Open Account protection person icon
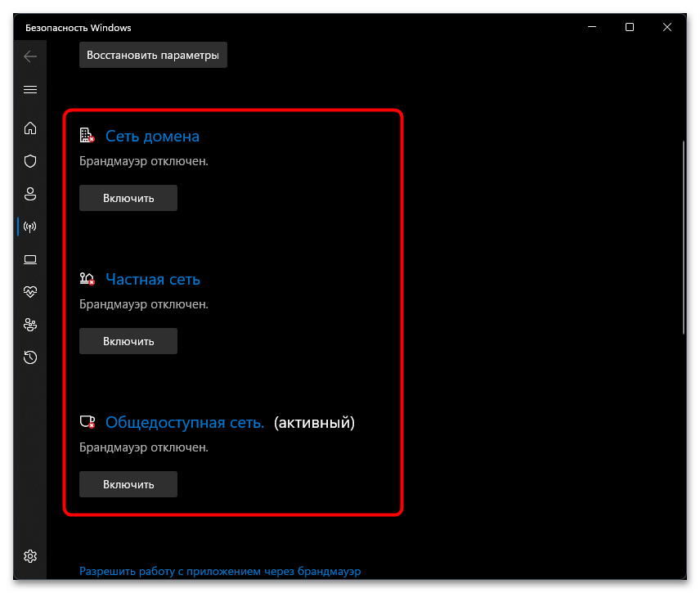 pos(30,194)
